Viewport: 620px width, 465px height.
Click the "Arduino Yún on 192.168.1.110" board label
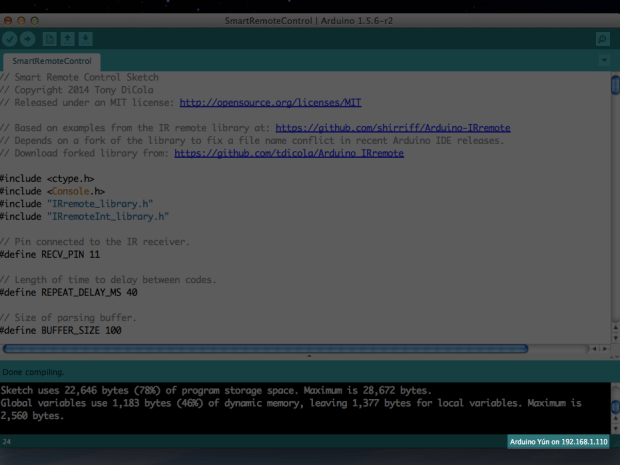click(x=558, y=442)
